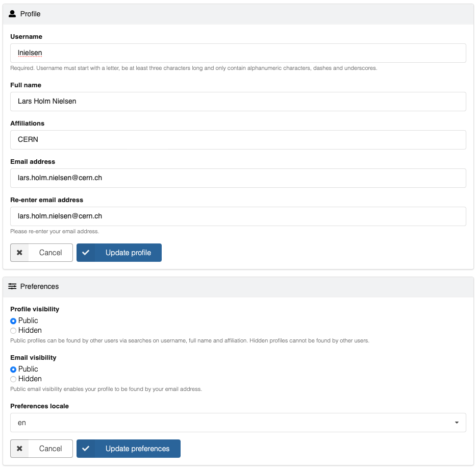
Task: Click the Profile person icon in header
Action: [x=13, y=14]
